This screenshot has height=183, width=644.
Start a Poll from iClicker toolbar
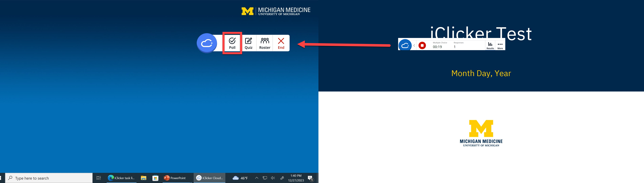click(x=232, y=43)
